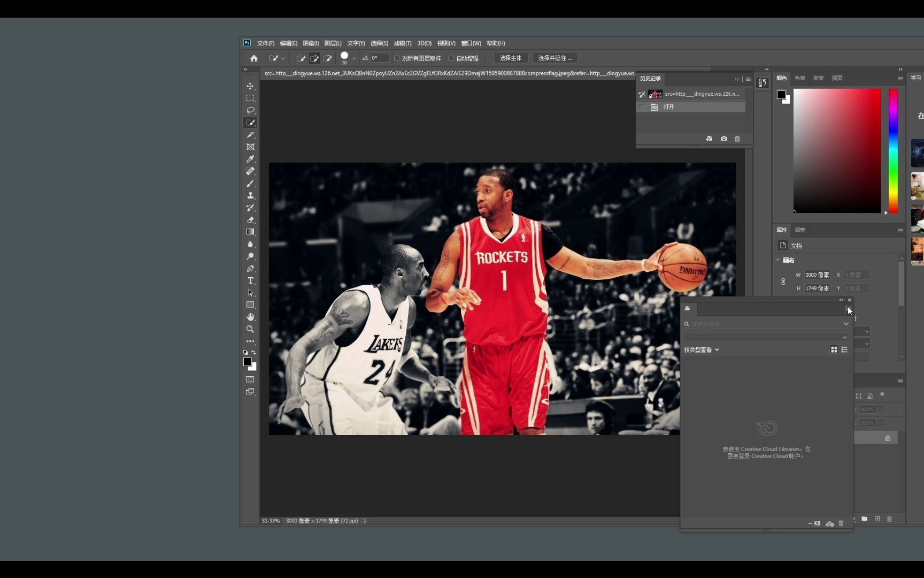The height and width of the screenshot is (578, 924).
Task: Toggle link width and height icon
Action: [783, 282]
